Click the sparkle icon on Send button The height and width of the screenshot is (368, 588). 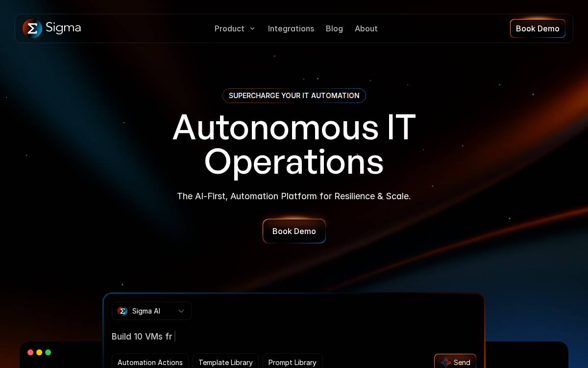[446, 363]
